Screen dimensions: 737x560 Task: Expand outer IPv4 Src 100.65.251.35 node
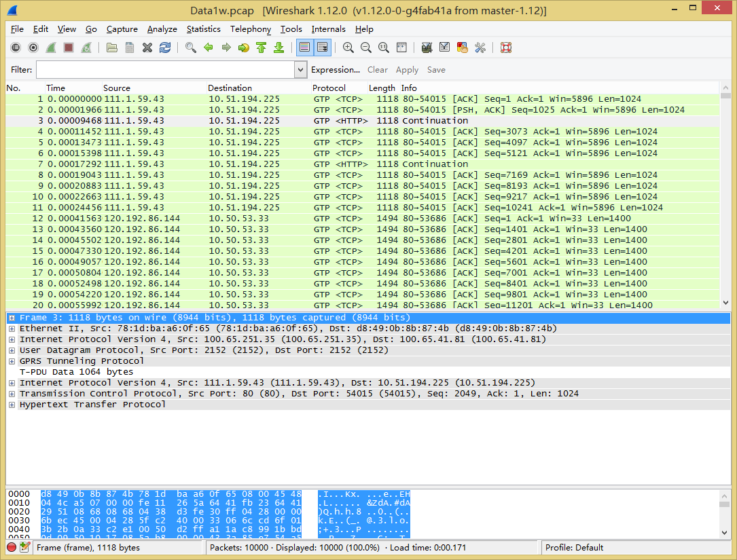pos(12,339)
